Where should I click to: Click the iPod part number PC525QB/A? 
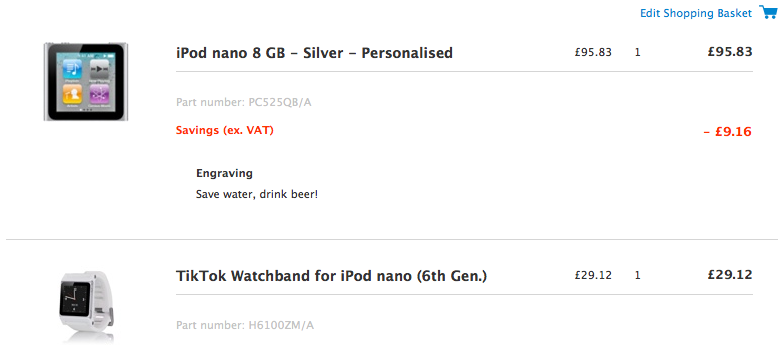coord(244,102)
